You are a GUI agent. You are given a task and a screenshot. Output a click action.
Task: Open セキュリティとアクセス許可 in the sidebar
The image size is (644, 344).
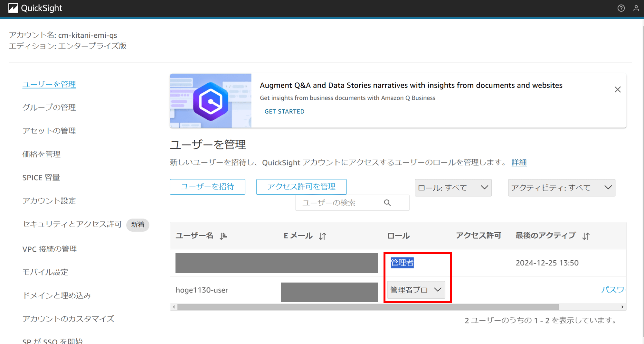click(x=72, y=224)
